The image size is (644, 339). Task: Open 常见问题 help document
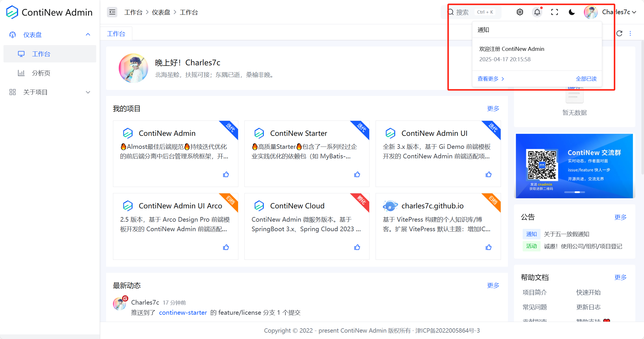click(x=535, y=307)
